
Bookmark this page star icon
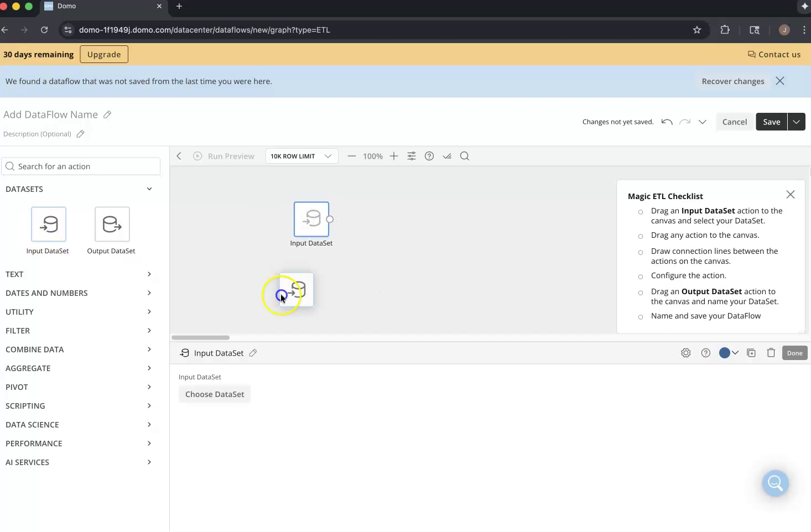[697, 30]
